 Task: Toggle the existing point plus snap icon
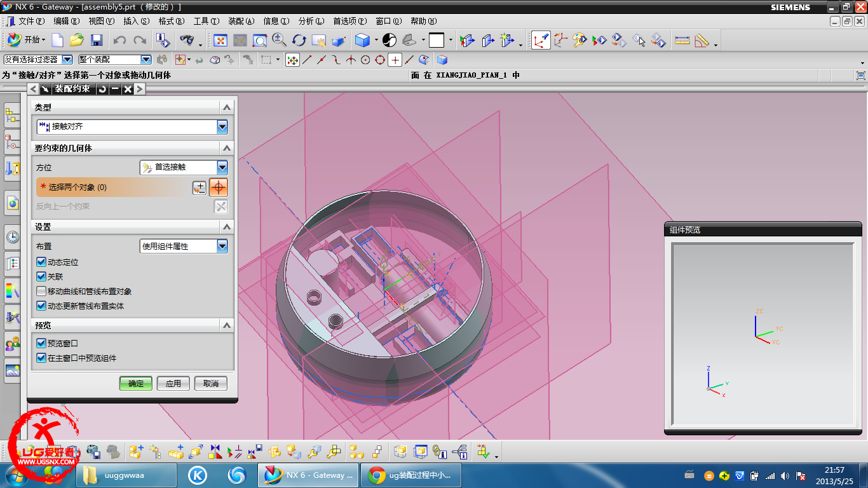coord(395,60)
